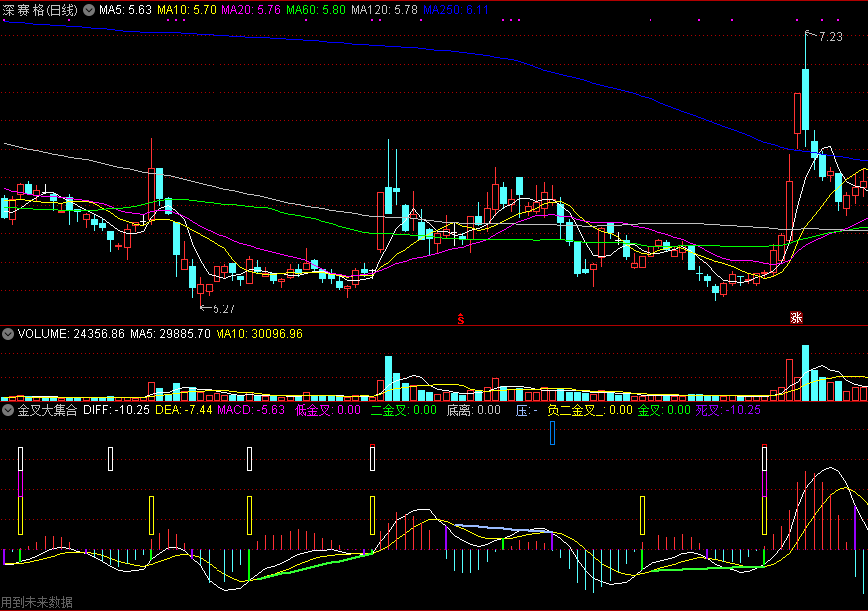
Task: Click the VOLUME: 24356.86 label
Action: click(71, 334)
